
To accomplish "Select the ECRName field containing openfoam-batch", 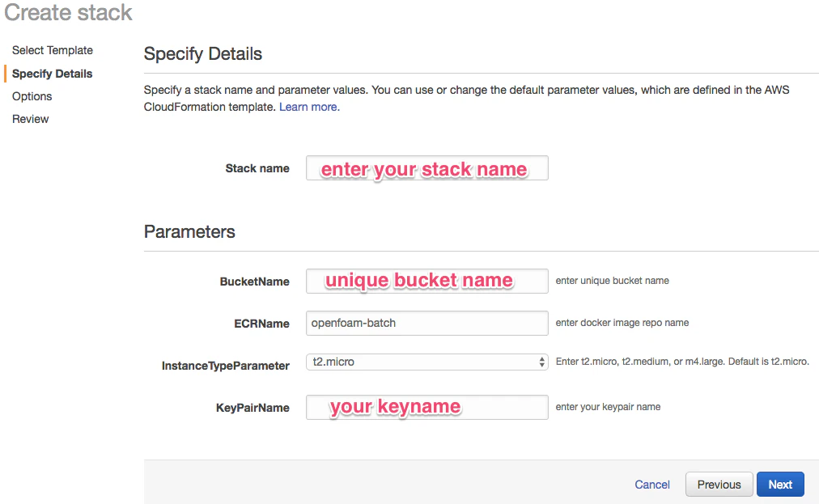I will 427,324.
